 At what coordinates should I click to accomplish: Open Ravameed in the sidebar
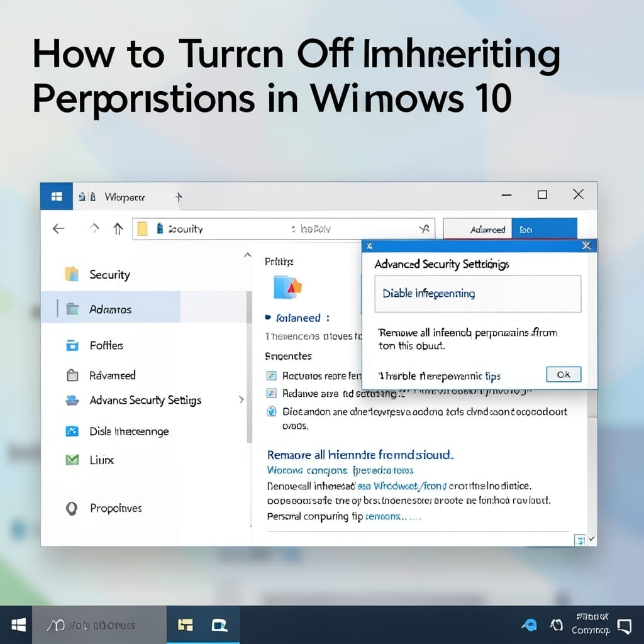click(112, 375)
